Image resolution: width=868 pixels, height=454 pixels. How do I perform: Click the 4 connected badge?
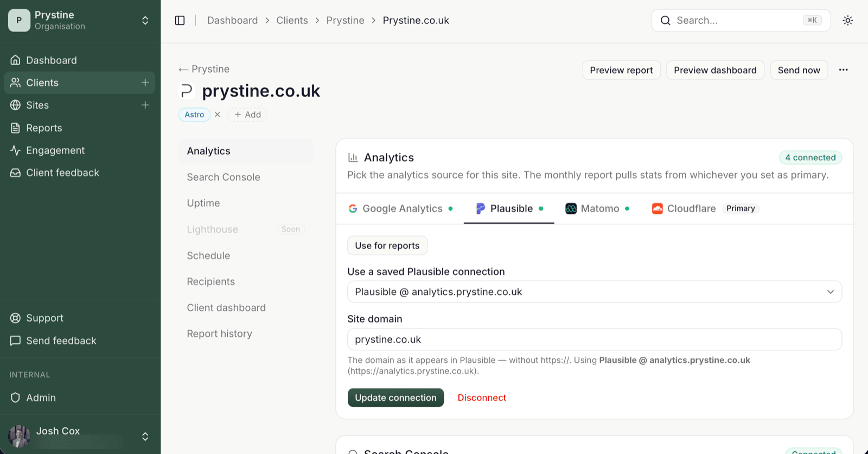(x=810, y=157)
